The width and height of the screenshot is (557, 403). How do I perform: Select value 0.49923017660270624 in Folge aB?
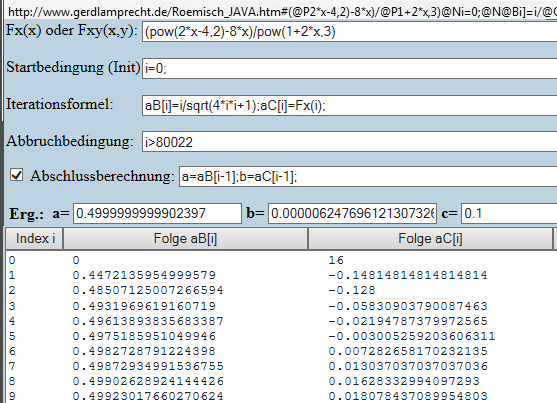click(148, 396)
